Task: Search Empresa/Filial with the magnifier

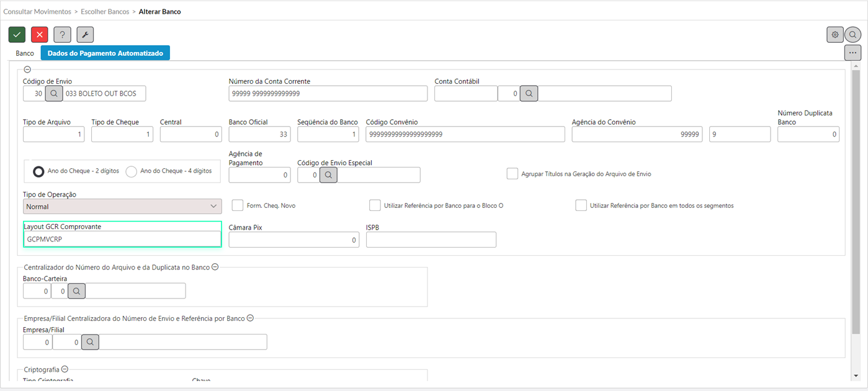Action: click(x=91, y=341)
